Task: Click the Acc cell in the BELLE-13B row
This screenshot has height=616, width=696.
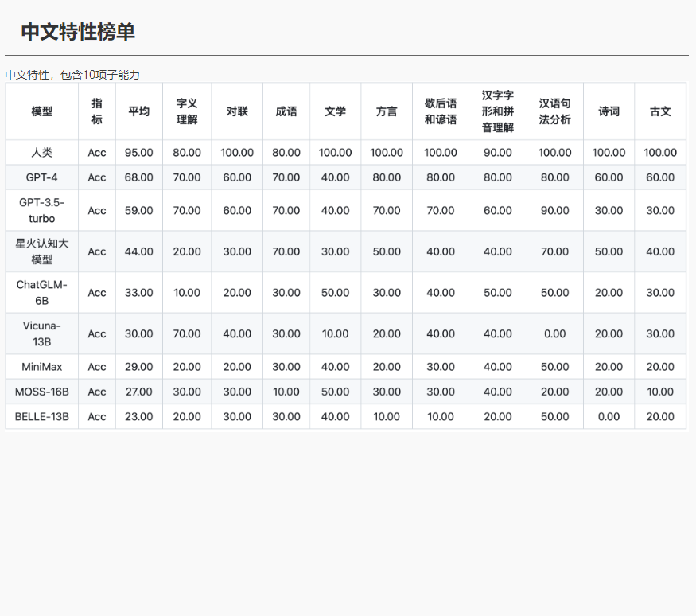Action: coord(97,416)
